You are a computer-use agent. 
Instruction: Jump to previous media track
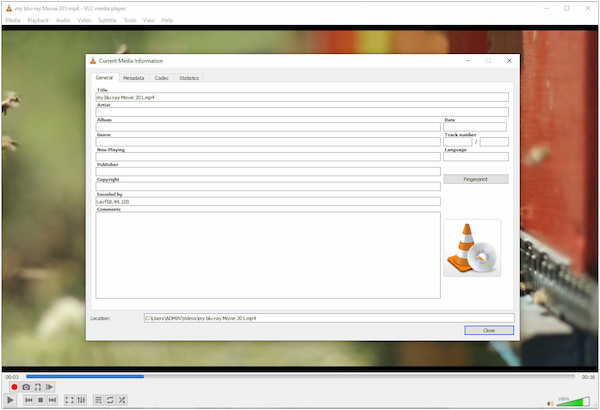[x=29, y=400]
